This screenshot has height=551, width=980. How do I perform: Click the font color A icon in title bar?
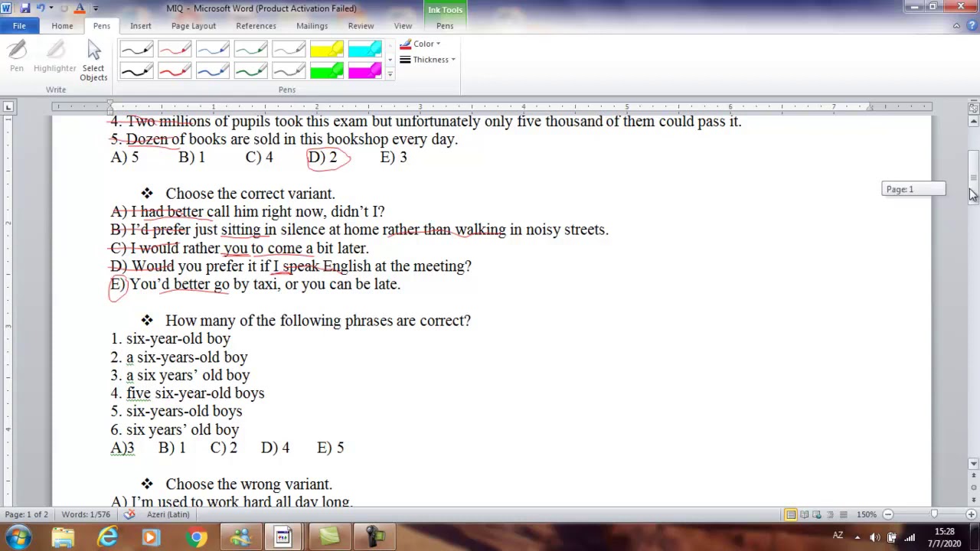tap(80, 8)
